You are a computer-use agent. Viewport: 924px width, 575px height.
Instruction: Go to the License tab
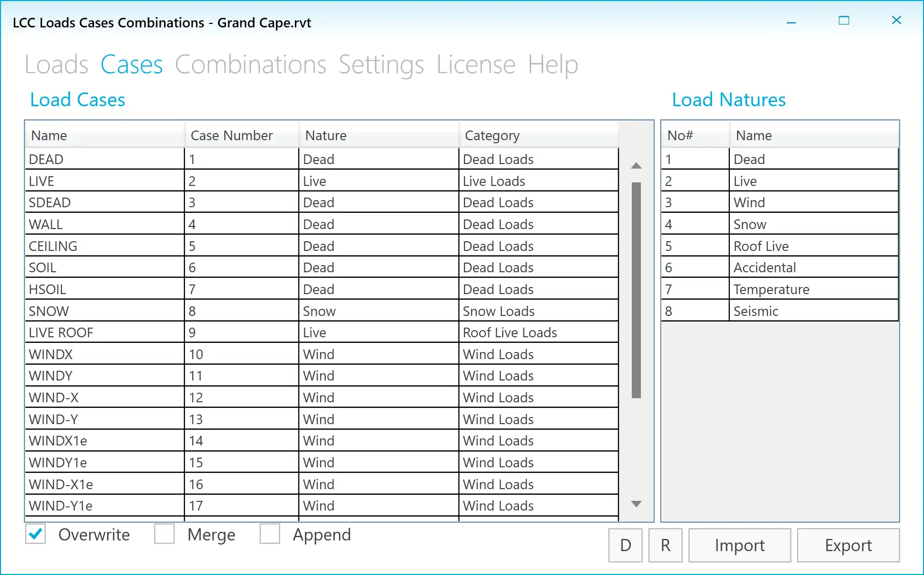pyautogui.click(x=476, y=65)
